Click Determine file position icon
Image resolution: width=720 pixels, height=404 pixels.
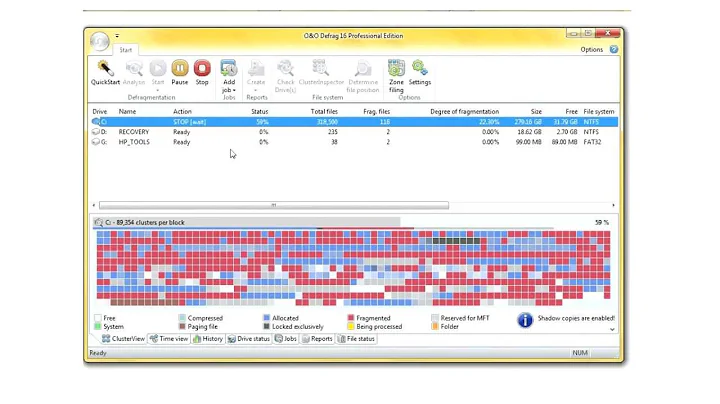[x=363, y=68]
